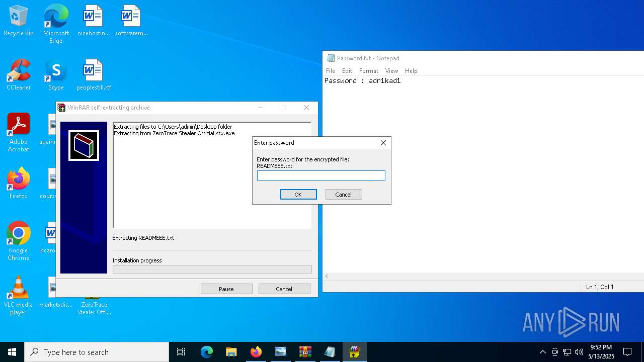Click the WinRAR self-extracting archive title icon
This screenshot has width=644, height=362.
[x=61, y=108]
